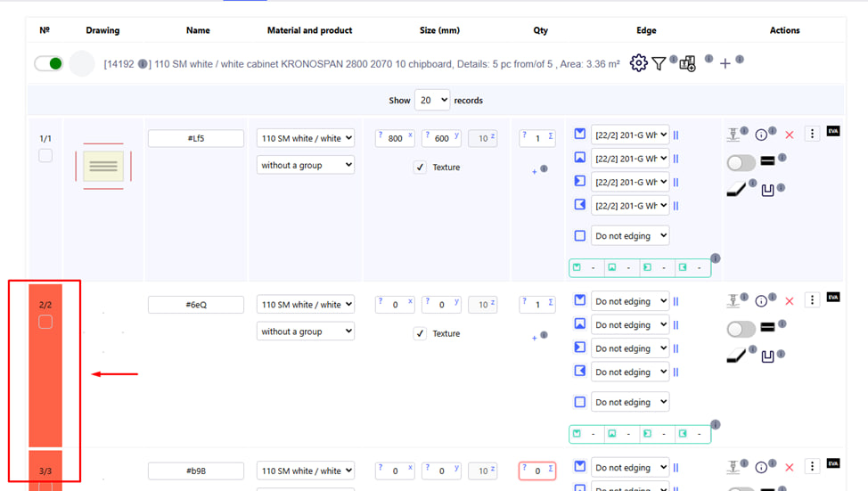Image resolution: width=868 pixels, height=491 pixels.
Task: Click the plus icon to add detail
Action: coord(725,63)
